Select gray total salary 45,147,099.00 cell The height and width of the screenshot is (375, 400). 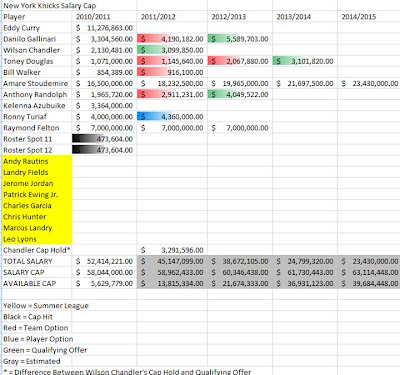pos(172,261)
